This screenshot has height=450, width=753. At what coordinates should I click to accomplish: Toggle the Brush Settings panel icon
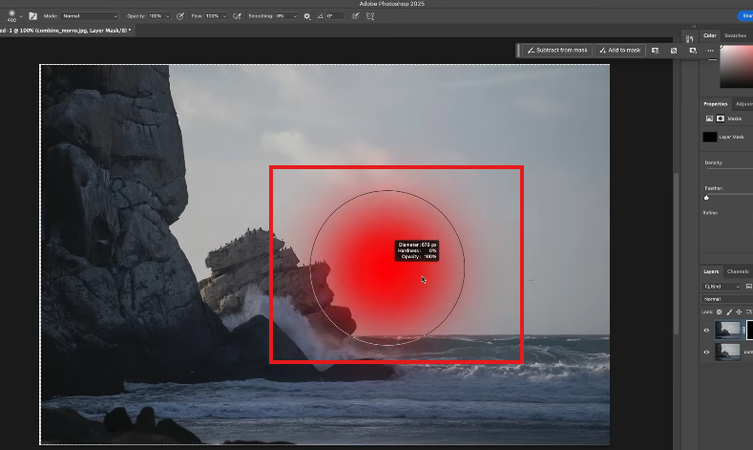(x=33, y=16)
